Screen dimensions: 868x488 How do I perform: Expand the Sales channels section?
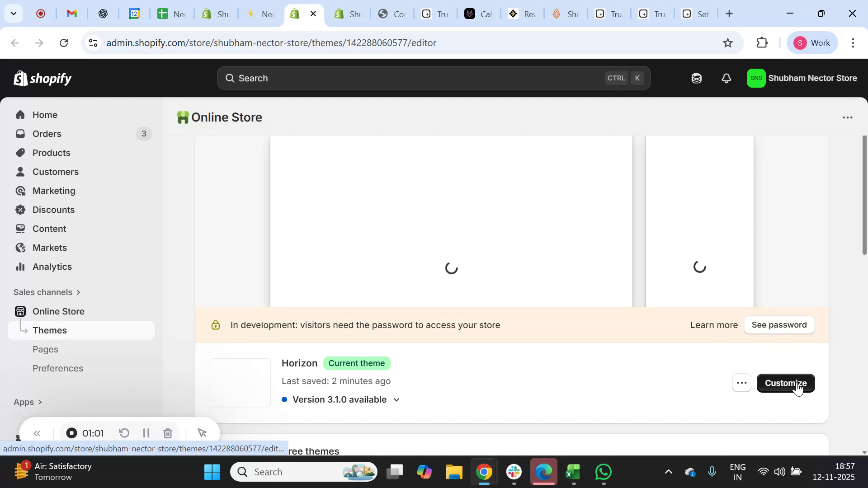[47, 292]
